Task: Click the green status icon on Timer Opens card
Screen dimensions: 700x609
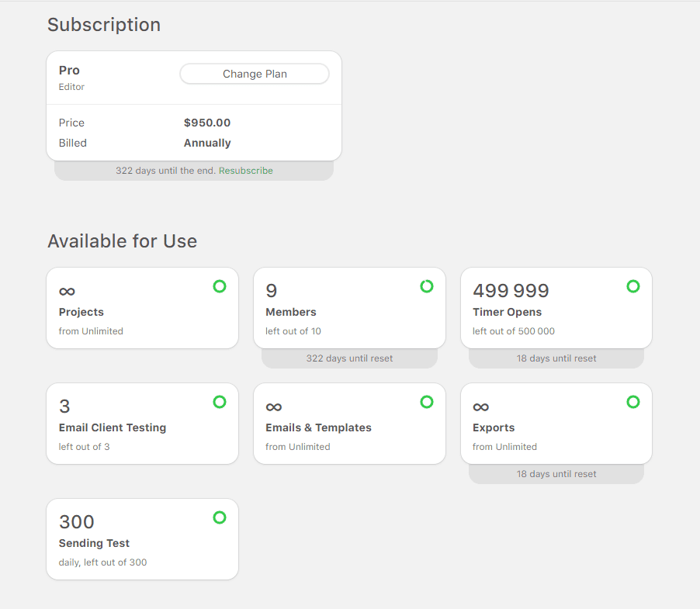Action: 633,286
